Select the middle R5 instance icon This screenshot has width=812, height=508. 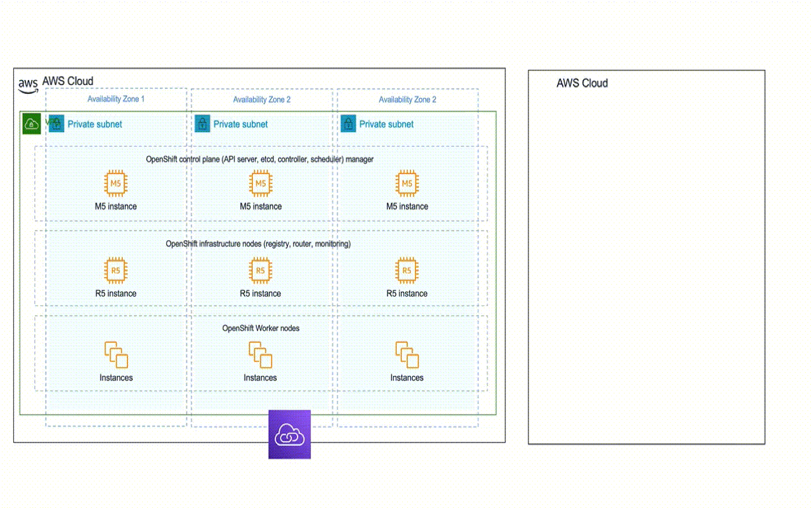point(261,271)
